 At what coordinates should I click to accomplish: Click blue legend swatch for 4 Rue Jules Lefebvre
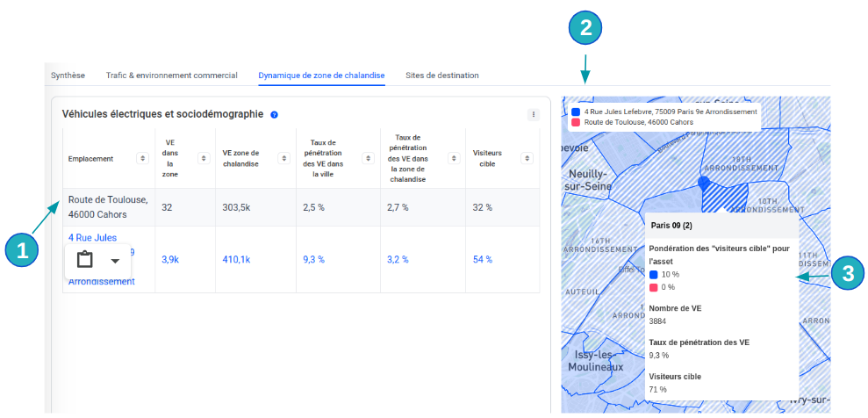575,112
